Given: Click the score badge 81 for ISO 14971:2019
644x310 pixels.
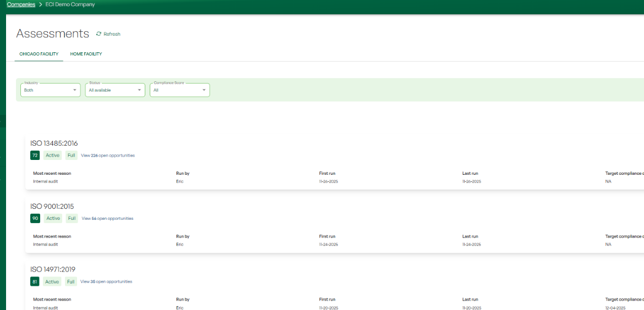Looking at the screenshot, I should pyautogui.click(x=35, y=282).
